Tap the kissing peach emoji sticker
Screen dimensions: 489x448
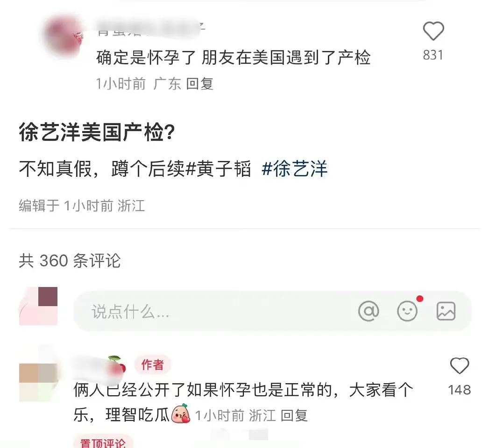[x=181, y=413]
